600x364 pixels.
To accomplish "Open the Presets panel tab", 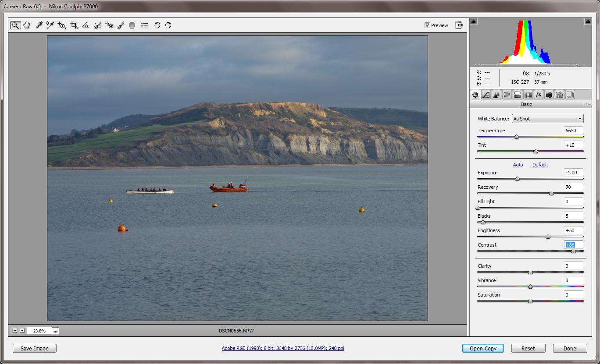I will [x=560, y=95].
